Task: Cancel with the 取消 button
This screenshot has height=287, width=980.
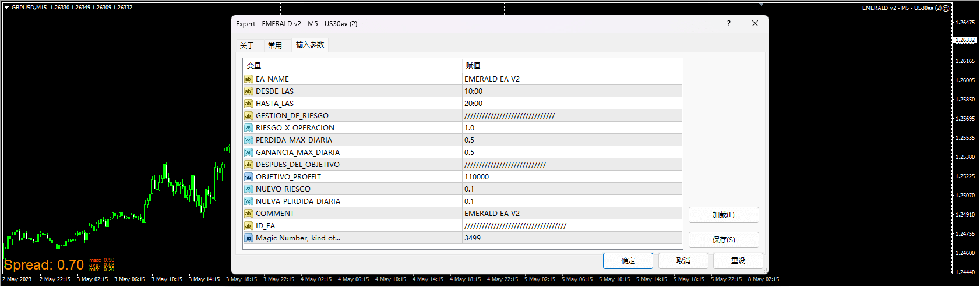Action: [683, 261]
